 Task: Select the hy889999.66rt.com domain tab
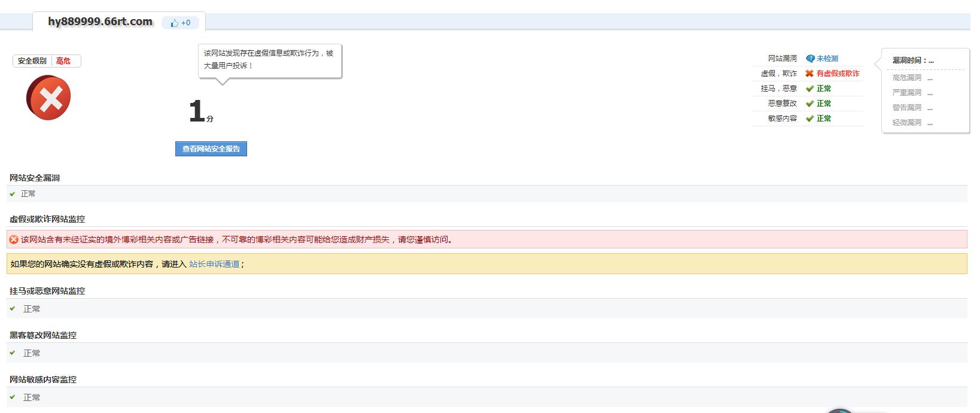click(100, 22)
